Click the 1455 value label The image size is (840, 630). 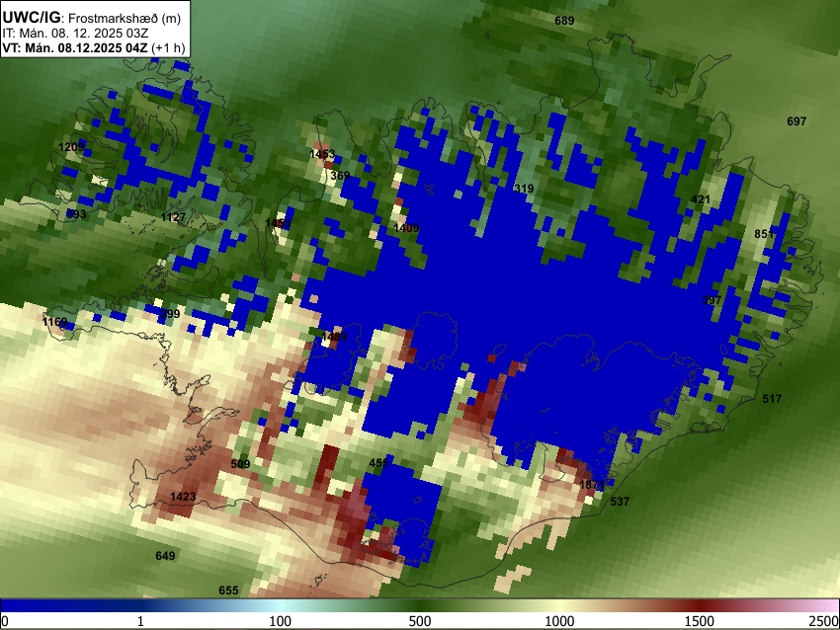(x=278, y=223)
